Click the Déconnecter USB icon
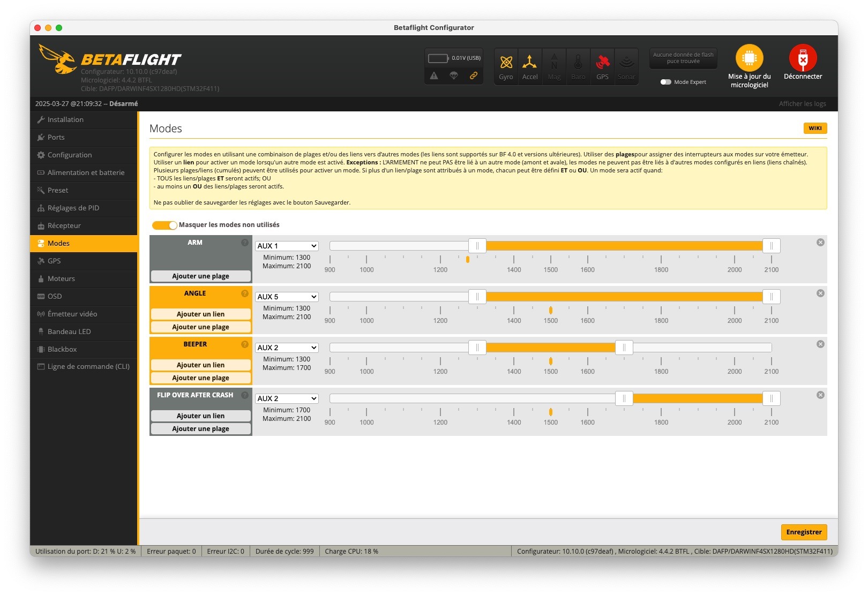The width and height of the screenshot is (868, 596). [803, 58]
